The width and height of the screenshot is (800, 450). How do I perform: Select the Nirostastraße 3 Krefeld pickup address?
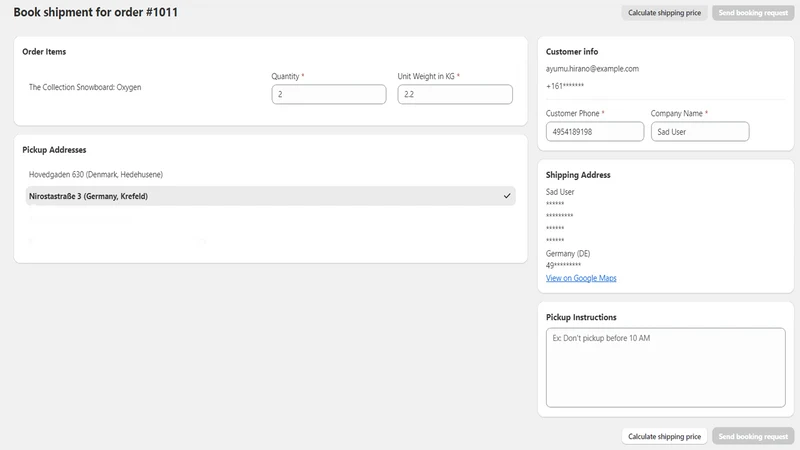click(x=270, y=196)
